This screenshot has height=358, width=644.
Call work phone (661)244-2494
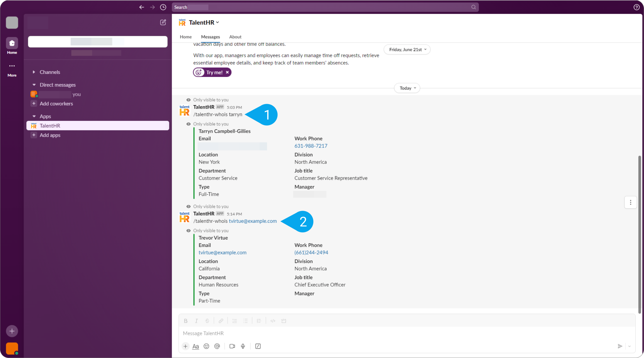point(311,252)
